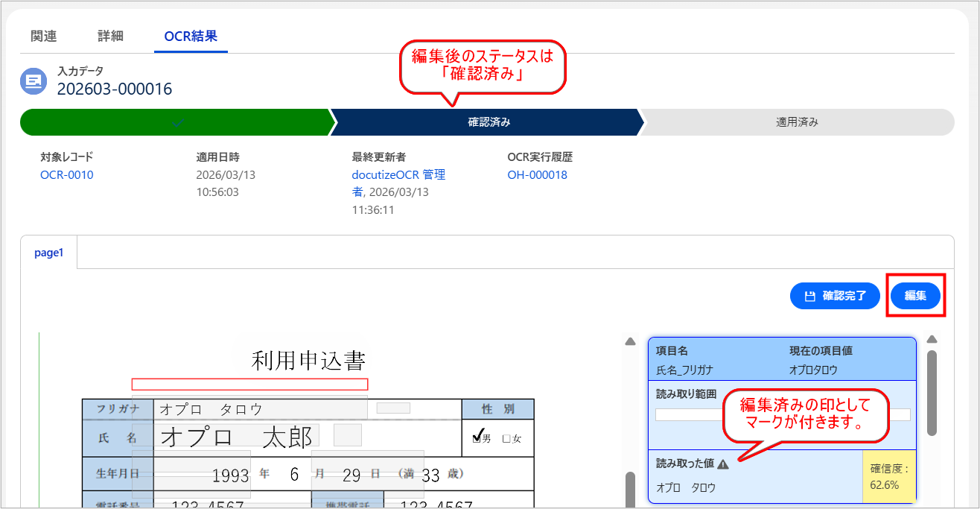Select the page1 tab
This screenshot has width=980, height=509.
click(48, 253)
